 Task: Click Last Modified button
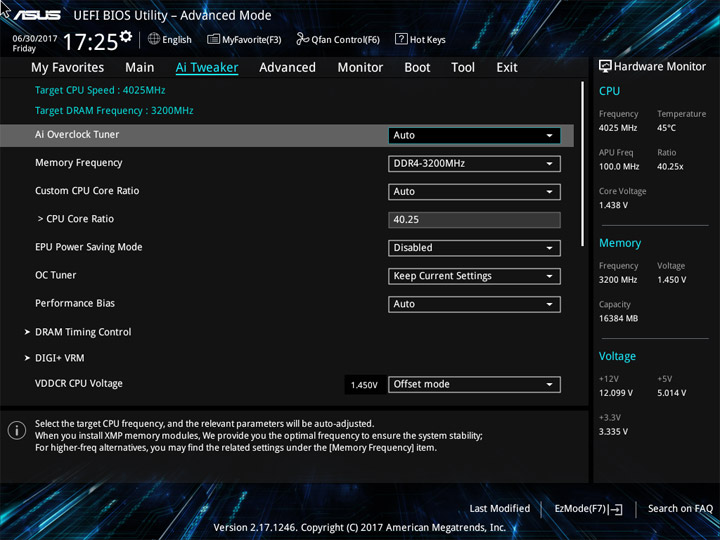coord(500,509)
